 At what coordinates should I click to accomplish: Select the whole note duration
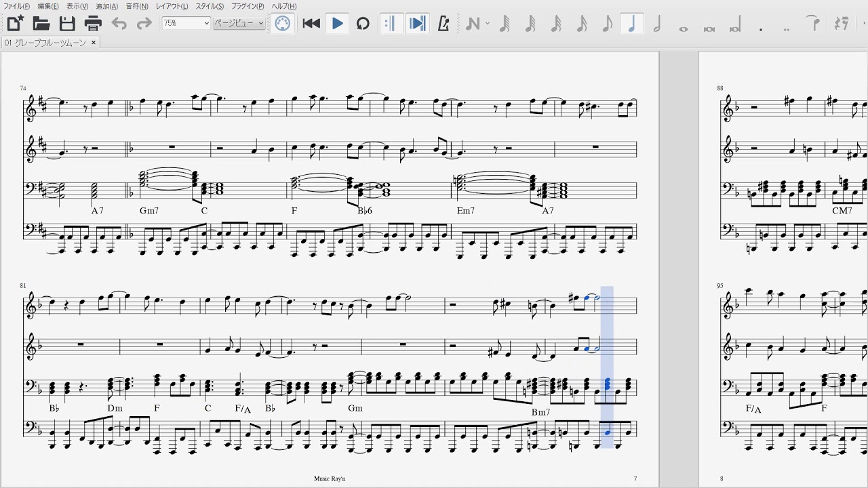pyautogui.click(x=683, y=28)
